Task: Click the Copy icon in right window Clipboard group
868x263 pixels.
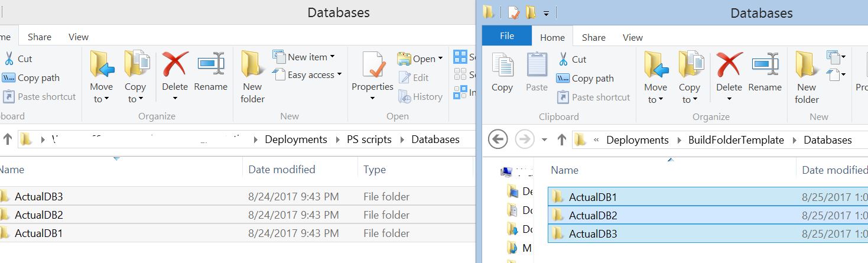Action: [x=502, y=65]
